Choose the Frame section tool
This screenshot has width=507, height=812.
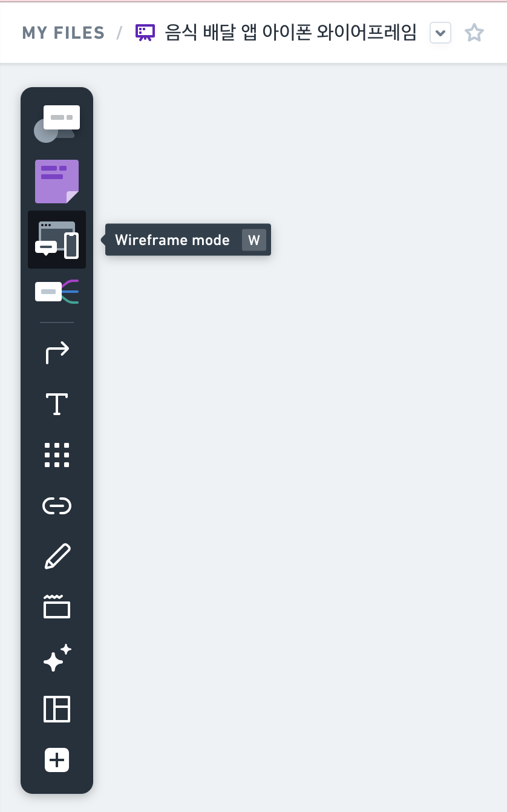coord(57,606)
